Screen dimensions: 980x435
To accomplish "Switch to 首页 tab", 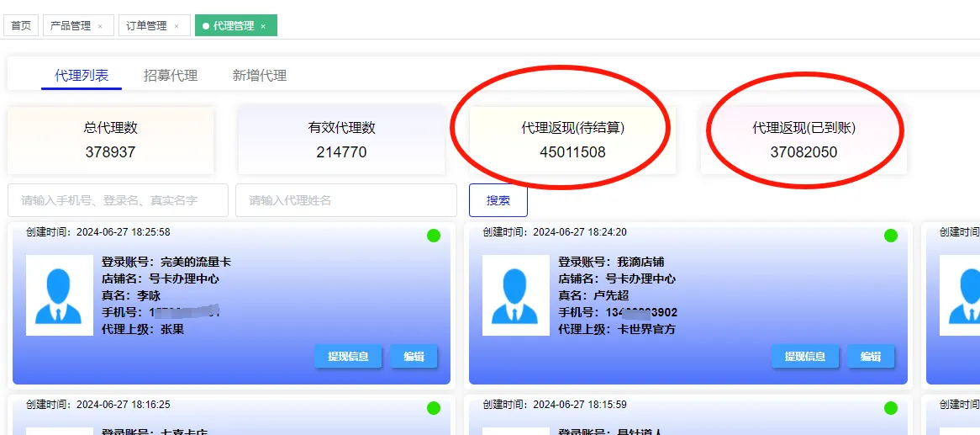I will click(21, 26).
